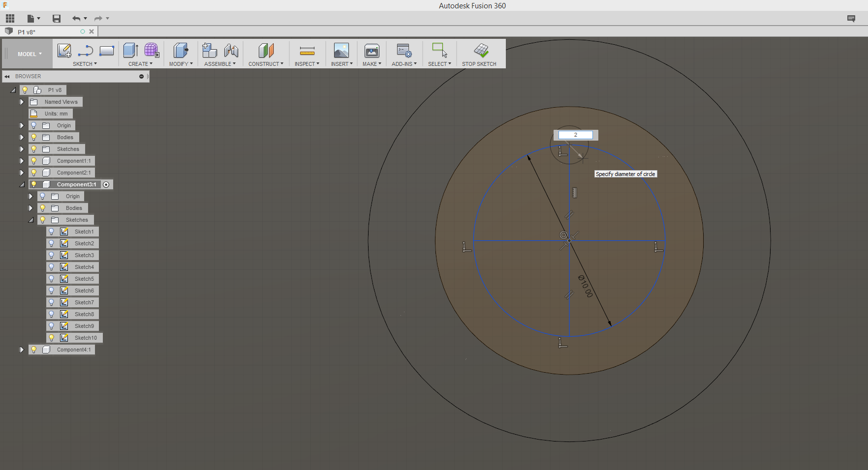The height and width of the screenshot is (470, 868).
Task: Select the Joint tool icon
Action: tap(231, 50)
